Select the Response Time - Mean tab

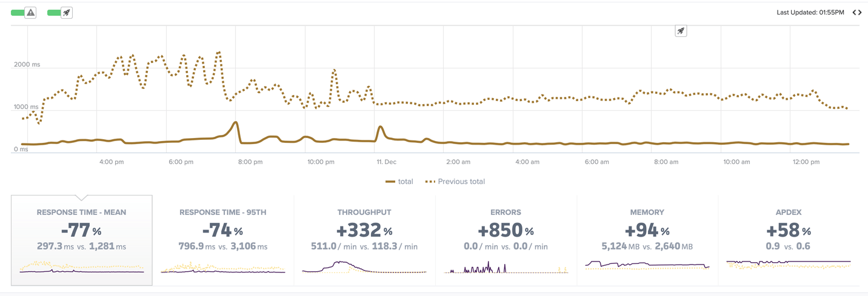pos(81,240)
